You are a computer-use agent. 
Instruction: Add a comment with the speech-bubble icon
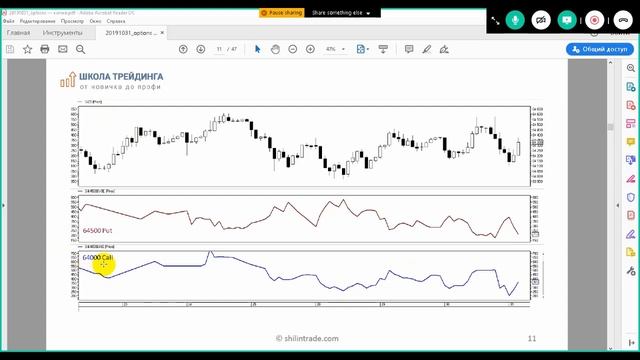point(409,49)
